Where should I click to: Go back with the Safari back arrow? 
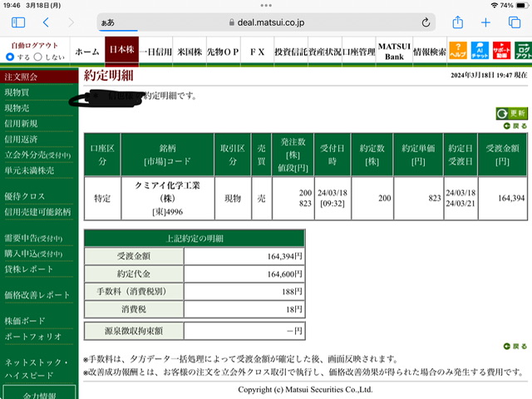47,22
